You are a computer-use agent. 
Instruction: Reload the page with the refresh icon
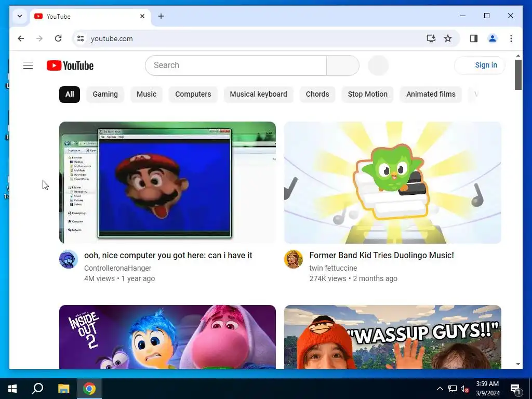58,38
